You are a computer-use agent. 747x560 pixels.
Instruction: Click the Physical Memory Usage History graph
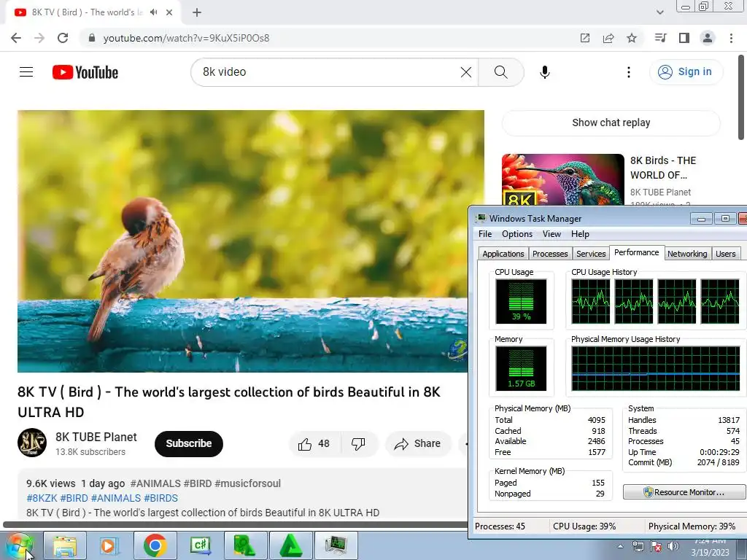[x=656, y=368]
